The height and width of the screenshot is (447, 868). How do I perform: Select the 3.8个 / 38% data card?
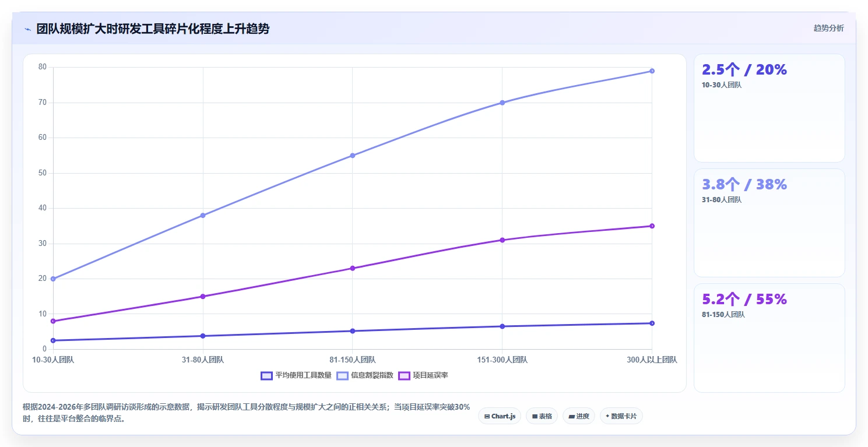click(x=769, y=223)
